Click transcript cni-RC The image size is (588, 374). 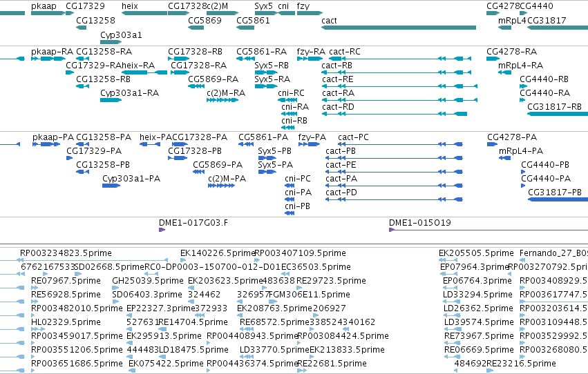click(287, 100)
